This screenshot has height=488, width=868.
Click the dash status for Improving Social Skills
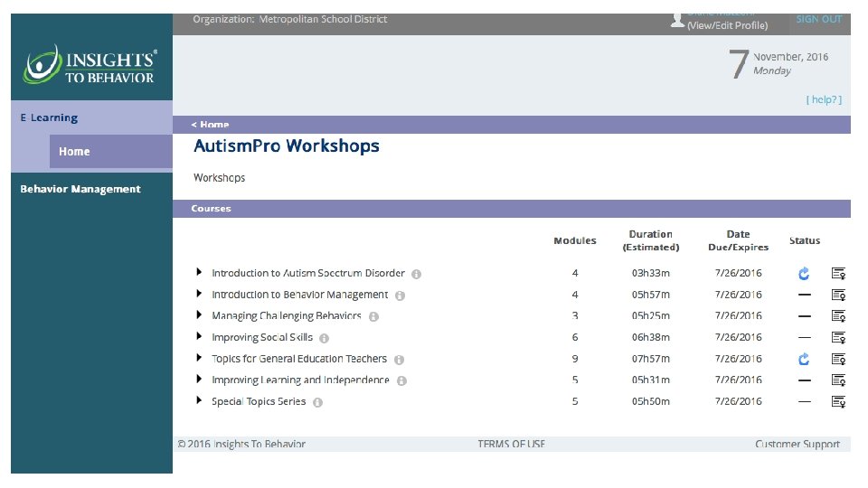point(805,337)
